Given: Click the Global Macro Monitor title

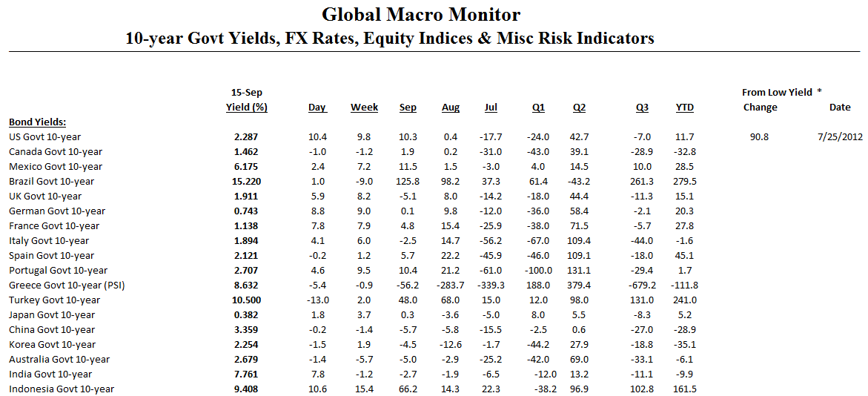Looking at the screenshot, I should tap(421, 14).
